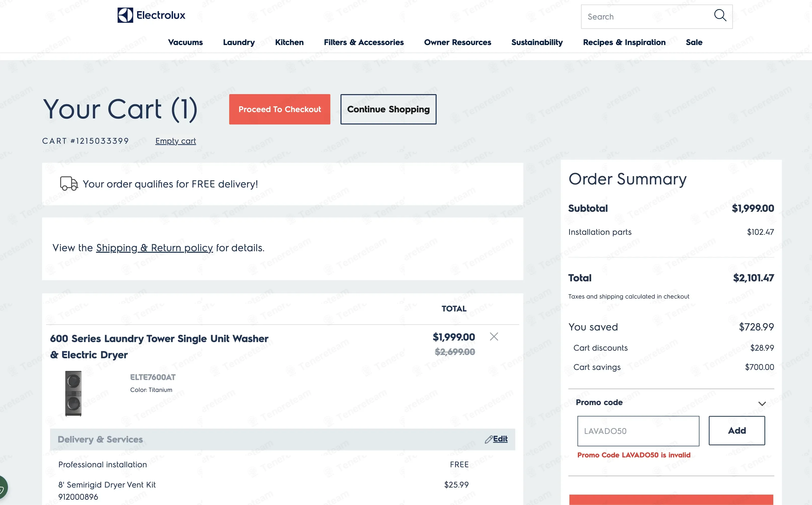
Task: Click the Empty cart link
Action: click(176, 141)
